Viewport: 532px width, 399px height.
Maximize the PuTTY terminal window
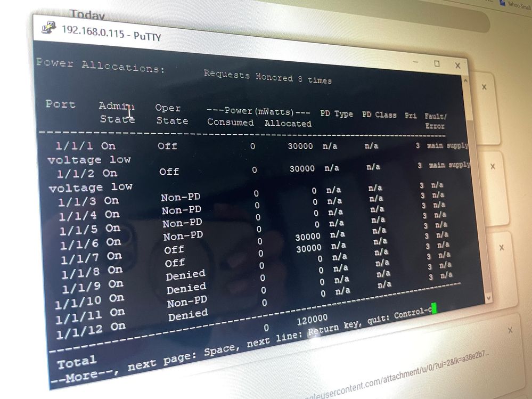[x=437, y=64]
